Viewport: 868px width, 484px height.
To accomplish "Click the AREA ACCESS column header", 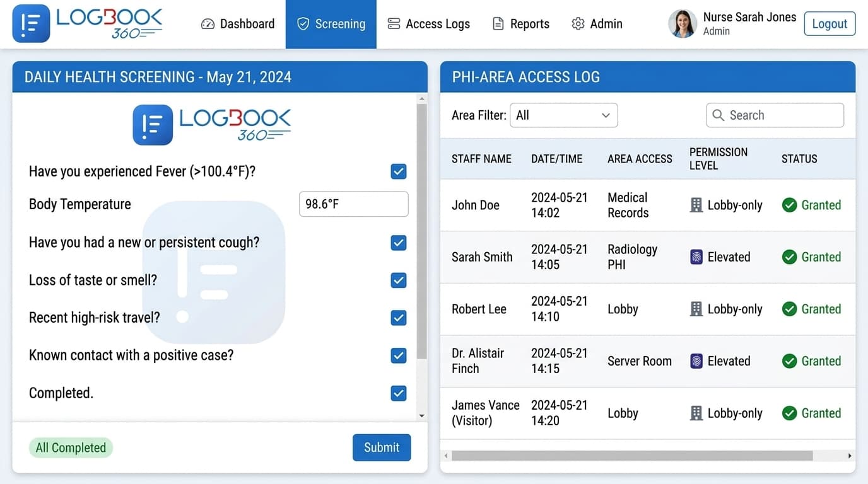I will [640, 159].
